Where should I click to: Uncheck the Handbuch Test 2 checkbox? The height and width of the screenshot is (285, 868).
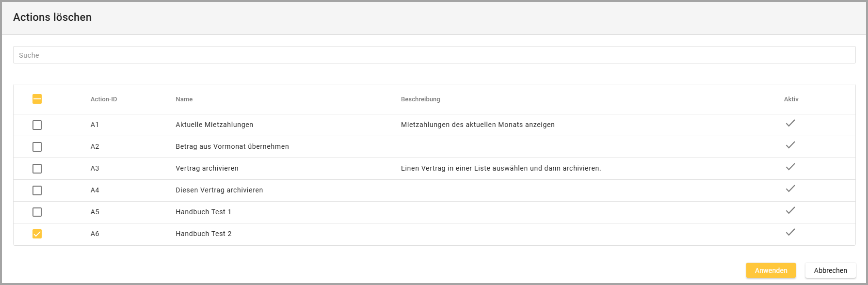[37, 234]
